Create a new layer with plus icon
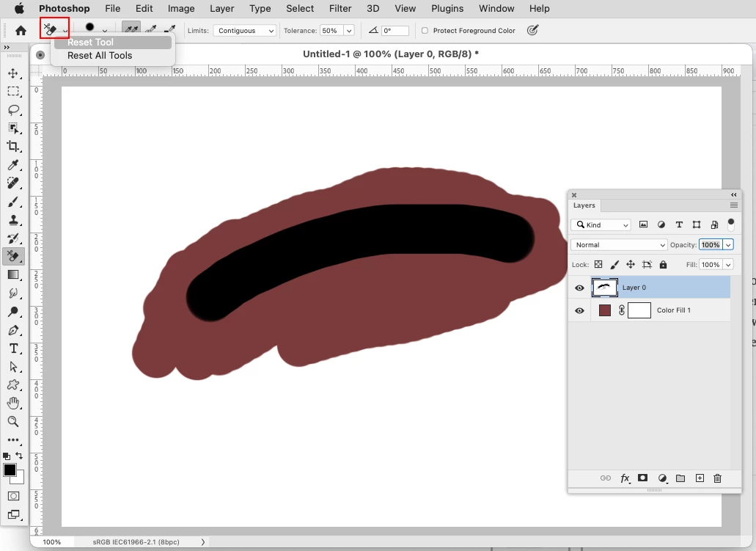756x551 pixels. click(700, 478)
